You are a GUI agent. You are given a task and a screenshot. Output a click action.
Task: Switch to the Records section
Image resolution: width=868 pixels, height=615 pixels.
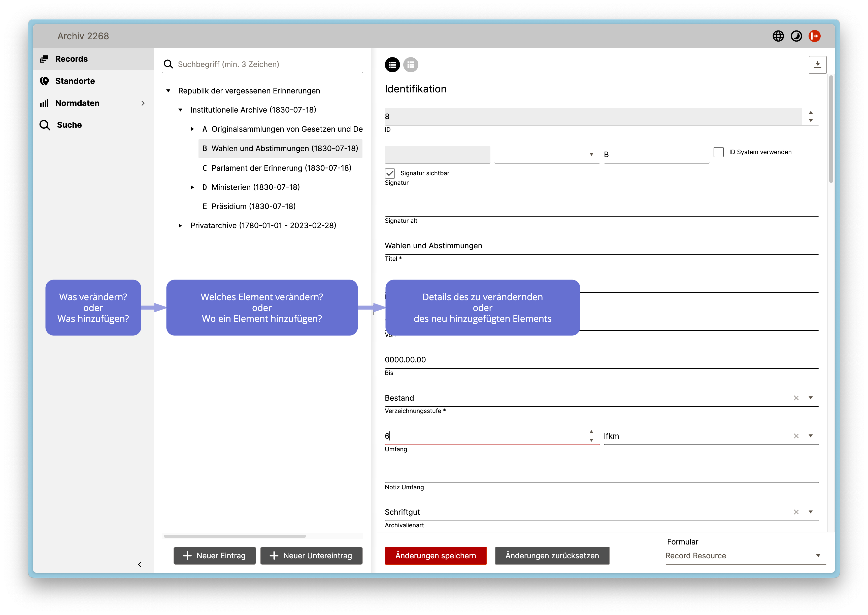pyautogui.click(x=71, y=59)
